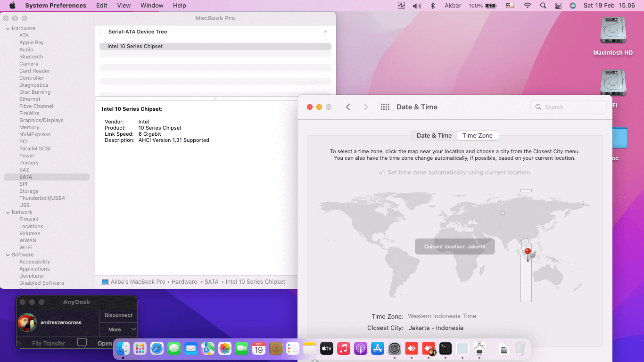Launch FaceTime from the Dock

coord(242,348)
